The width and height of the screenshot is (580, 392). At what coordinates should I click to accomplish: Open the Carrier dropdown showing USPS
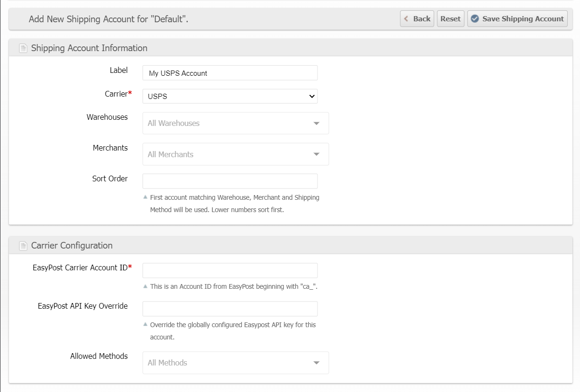pos(230,96)
